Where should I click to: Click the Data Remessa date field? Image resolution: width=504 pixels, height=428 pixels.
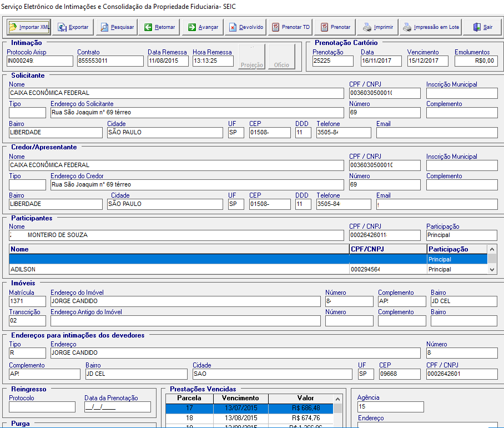[168, 61]
